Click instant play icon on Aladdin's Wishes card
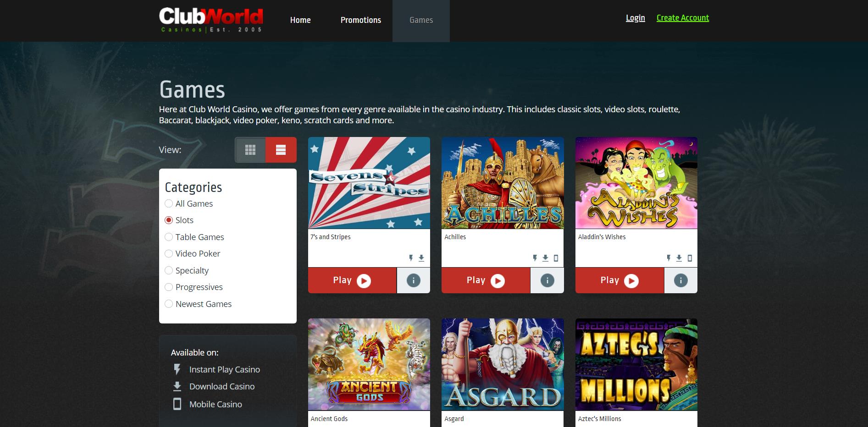Image resolution: width=868 pixels, height=427 pixels. (669, 258)
